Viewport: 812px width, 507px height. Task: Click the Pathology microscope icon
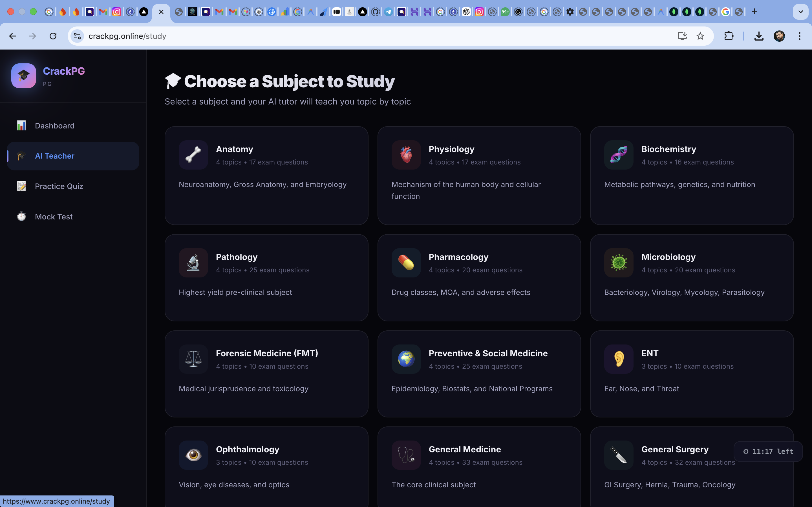point(193,263)
